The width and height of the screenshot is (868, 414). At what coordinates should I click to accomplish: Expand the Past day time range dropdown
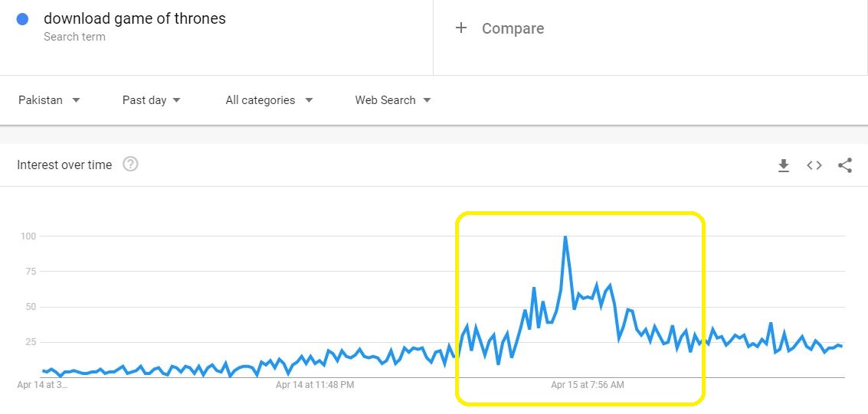[x=151, y=100]
